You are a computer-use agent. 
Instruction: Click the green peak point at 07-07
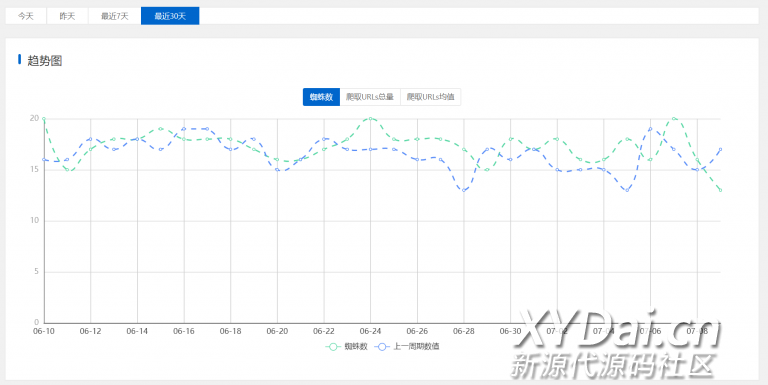(674, 119)
